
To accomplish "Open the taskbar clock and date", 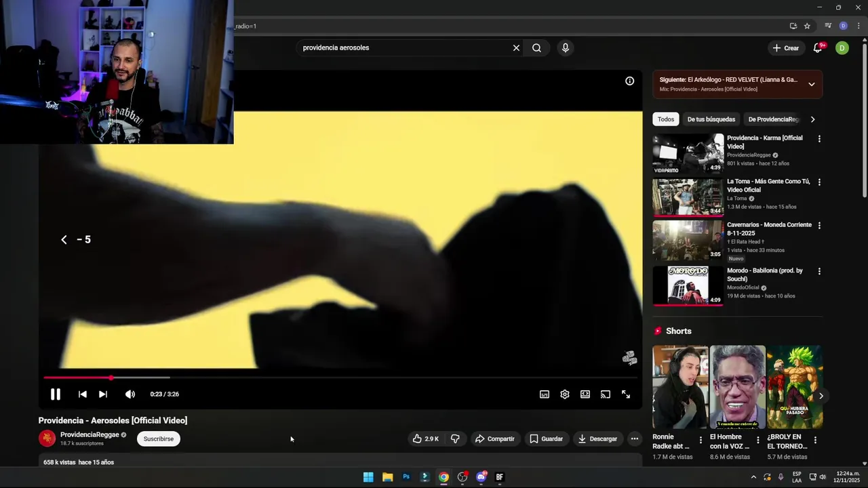I will pyautogui.click(x=848, y=476).
